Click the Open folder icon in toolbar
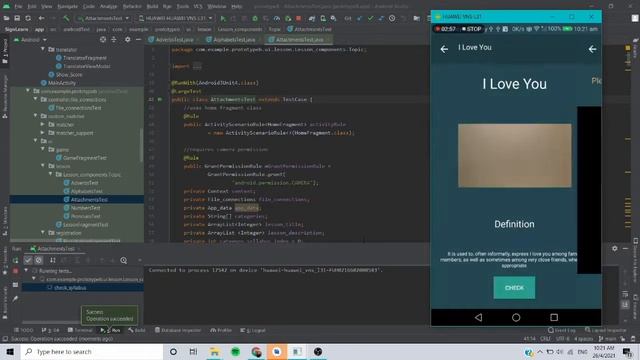This screenshot has height=360, width=640. (x=6, y=18)
